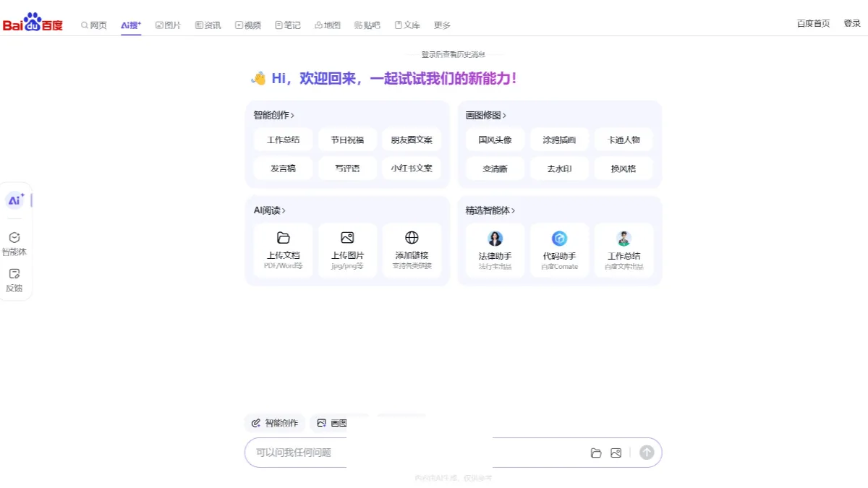Click the 智能创作 chip above input
Image resolution: width=868 pixels, height=488 pixels.
coord(275,423)
